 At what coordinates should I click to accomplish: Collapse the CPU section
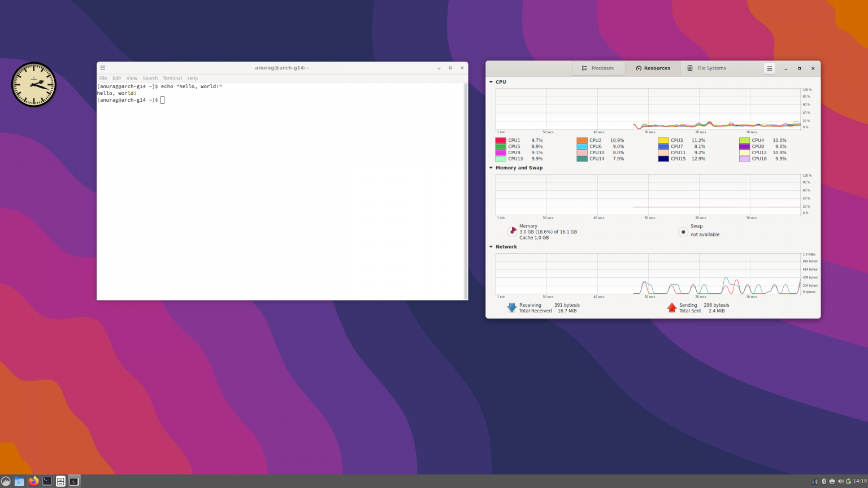point(491,82)
